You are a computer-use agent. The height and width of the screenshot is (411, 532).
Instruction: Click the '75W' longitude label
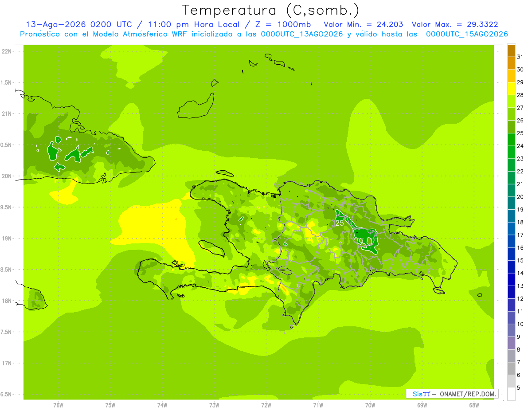(110, 405)
